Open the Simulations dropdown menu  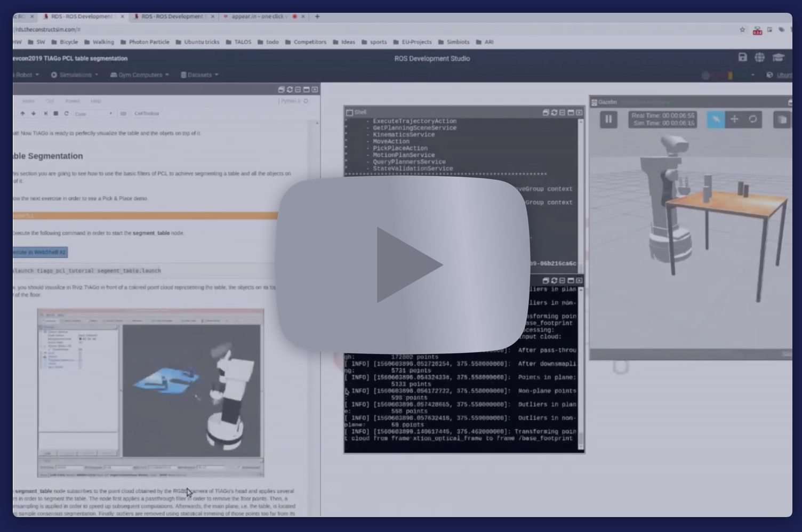coord(75,75)
